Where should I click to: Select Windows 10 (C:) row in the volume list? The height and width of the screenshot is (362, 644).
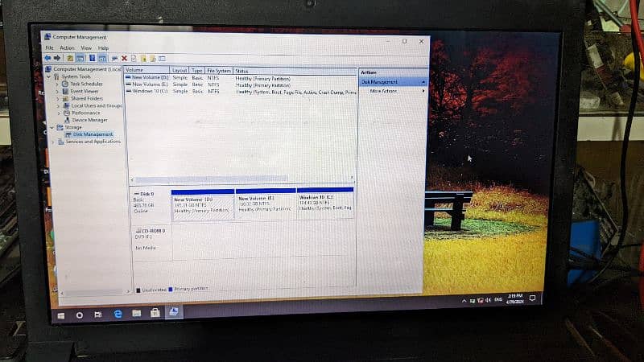pos(150,92)
